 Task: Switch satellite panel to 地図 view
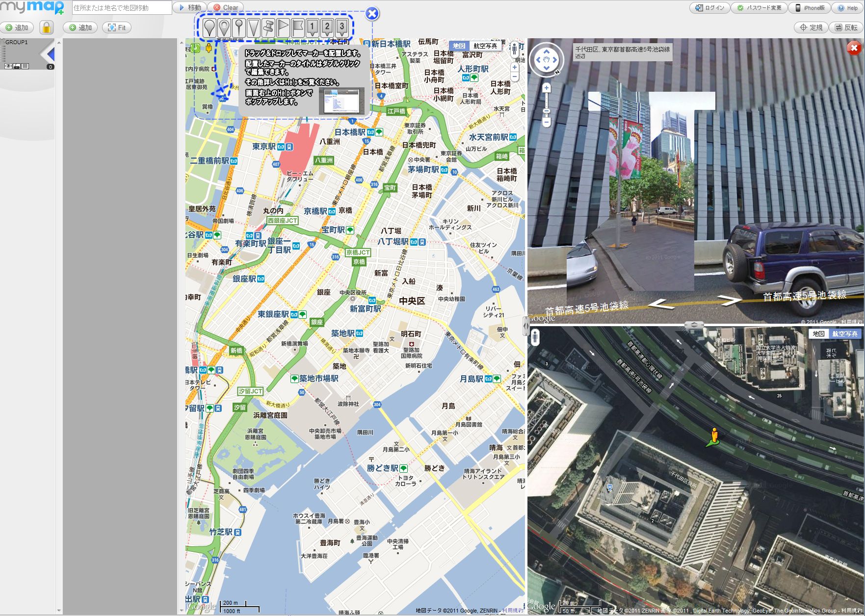(818, 334)
